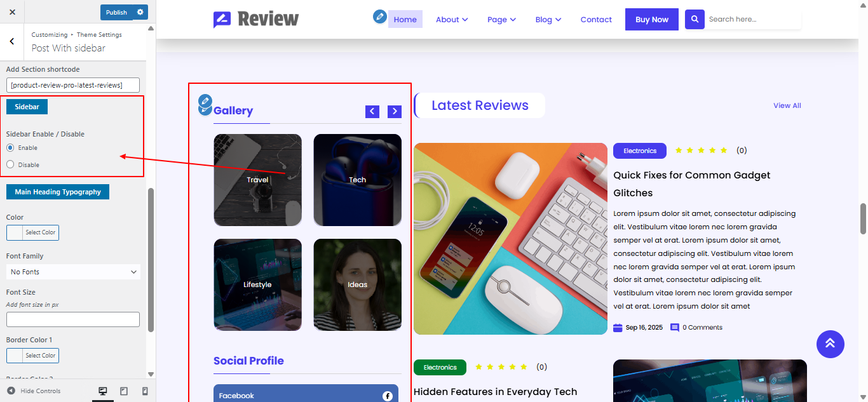
Task: Focus the Font Size input field
Action: (73, 319)
